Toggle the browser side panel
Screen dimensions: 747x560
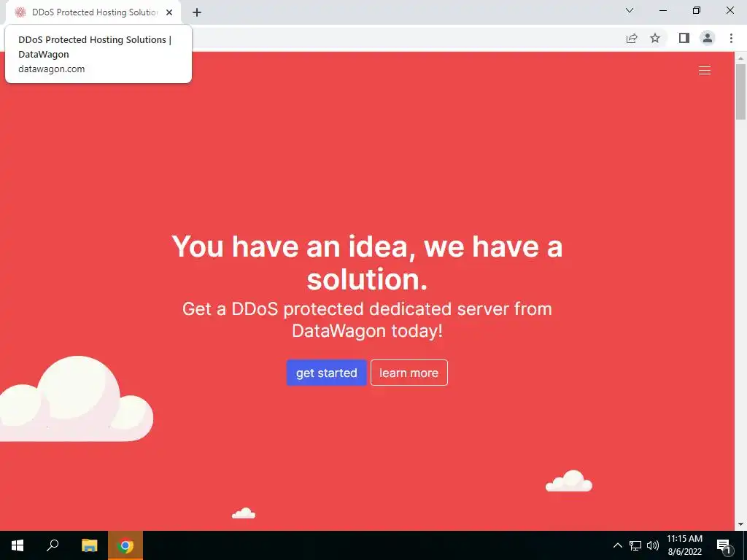coord(684,38)
